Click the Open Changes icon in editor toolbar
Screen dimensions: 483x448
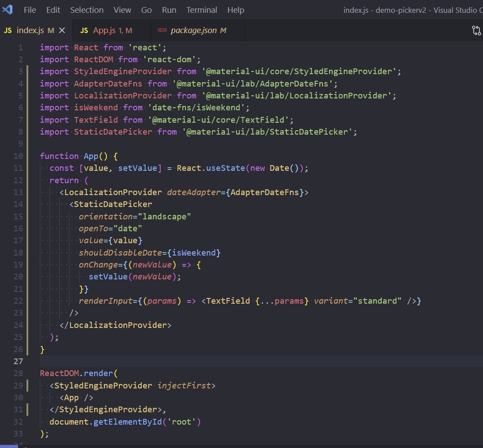click(x=476, y=30)
